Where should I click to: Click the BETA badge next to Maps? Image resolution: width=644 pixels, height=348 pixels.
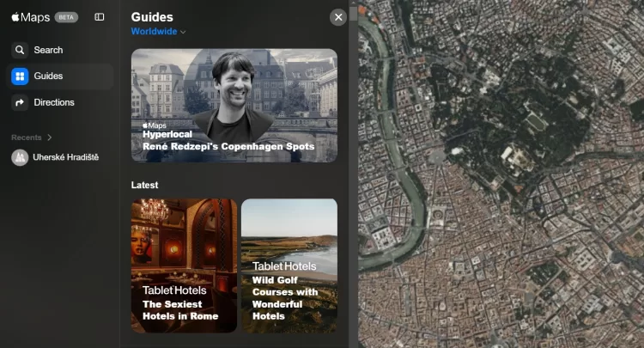[66, 17]
